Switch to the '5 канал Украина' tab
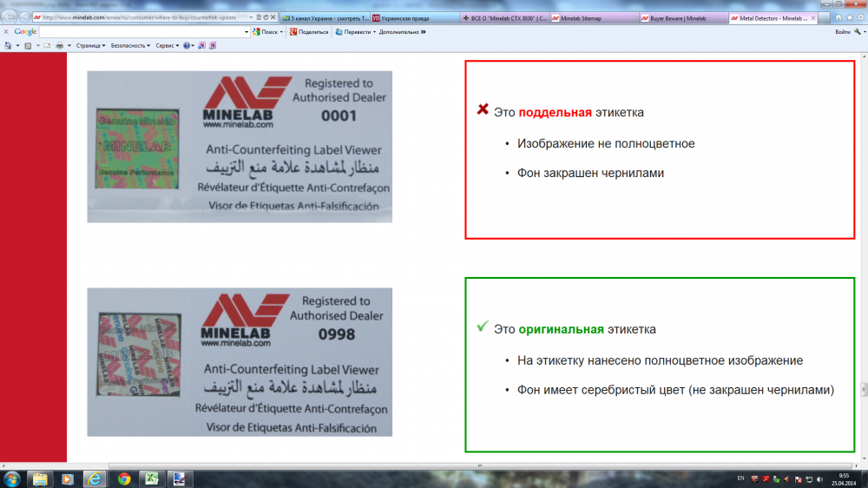 [325, 18]
